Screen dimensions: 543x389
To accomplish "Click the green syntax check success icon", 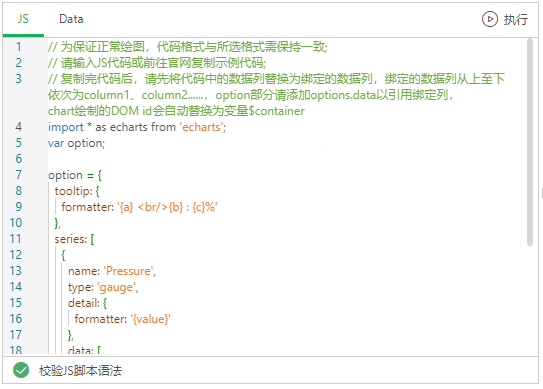I will coord(21,370).
